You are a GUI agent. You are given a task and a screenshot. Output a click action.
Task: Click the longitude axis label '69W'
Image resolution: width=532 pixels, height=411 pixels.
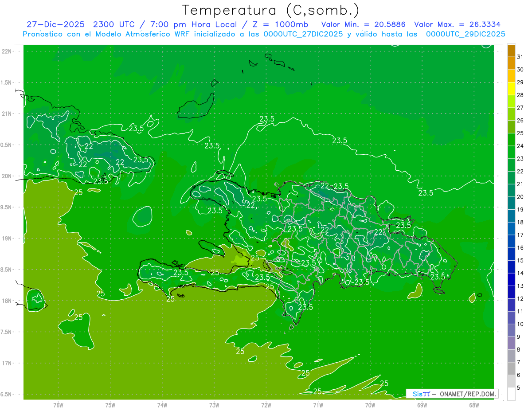pos(422,405)
